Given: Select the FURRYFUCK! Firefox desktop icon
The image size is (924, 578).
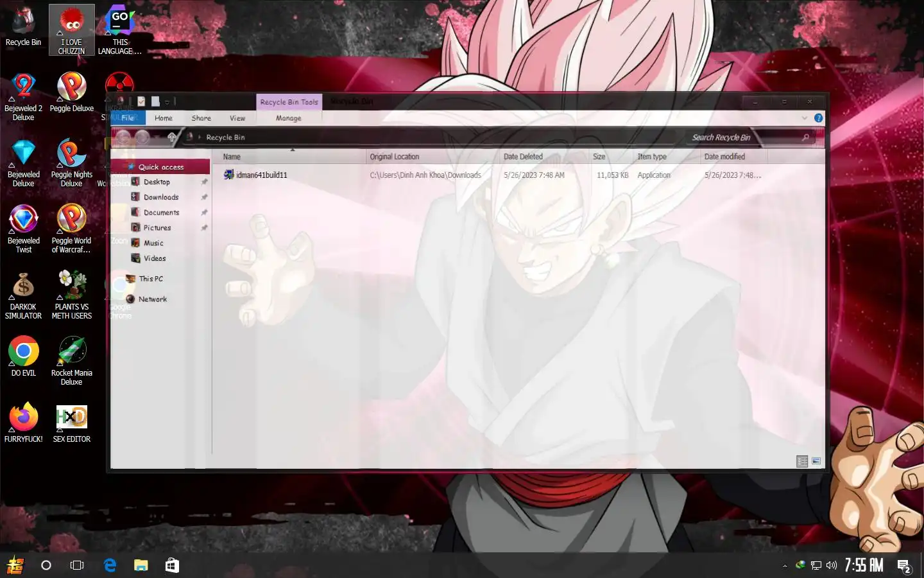Looking at the screenshot, I should [23, 423].
